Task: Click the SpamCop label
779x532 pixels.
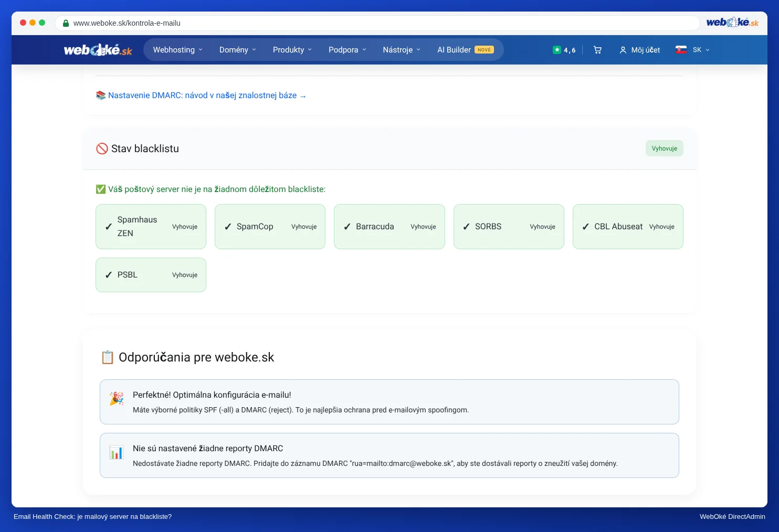Action: pos(255,227)
